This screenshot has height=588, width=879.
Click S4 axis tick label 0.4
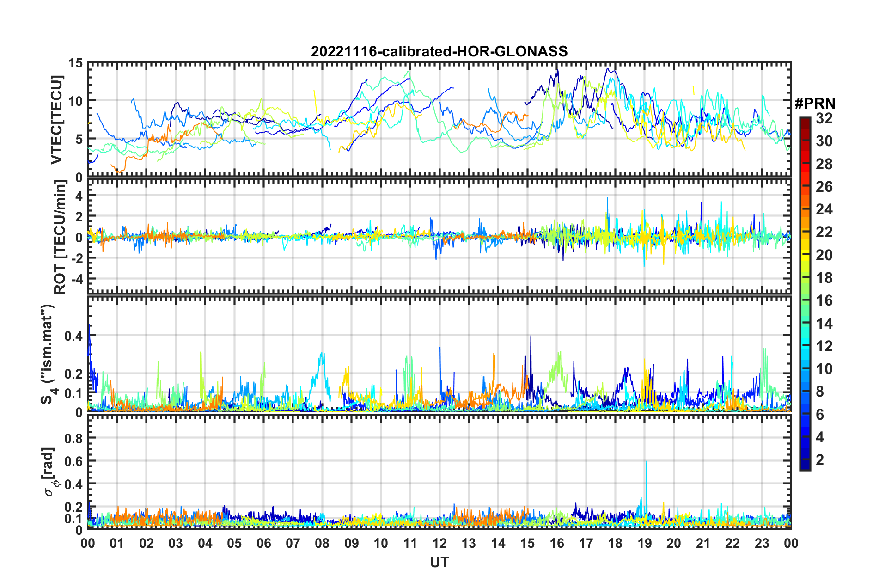click(73, 336)
